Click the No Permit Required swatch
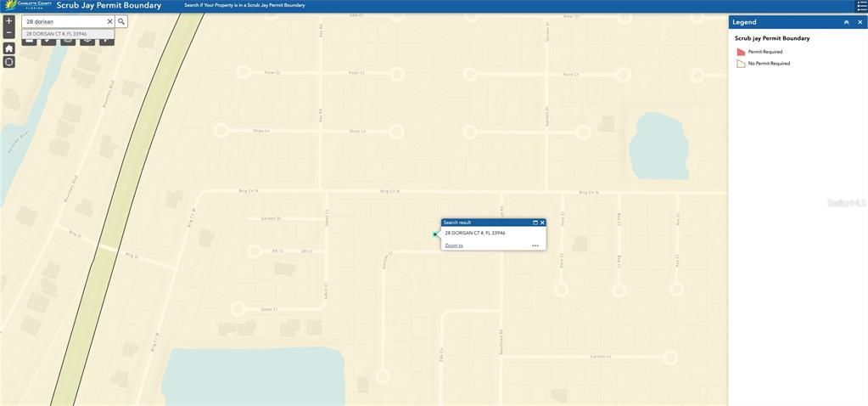The image size is (868, 406). [x=741, y=64]
